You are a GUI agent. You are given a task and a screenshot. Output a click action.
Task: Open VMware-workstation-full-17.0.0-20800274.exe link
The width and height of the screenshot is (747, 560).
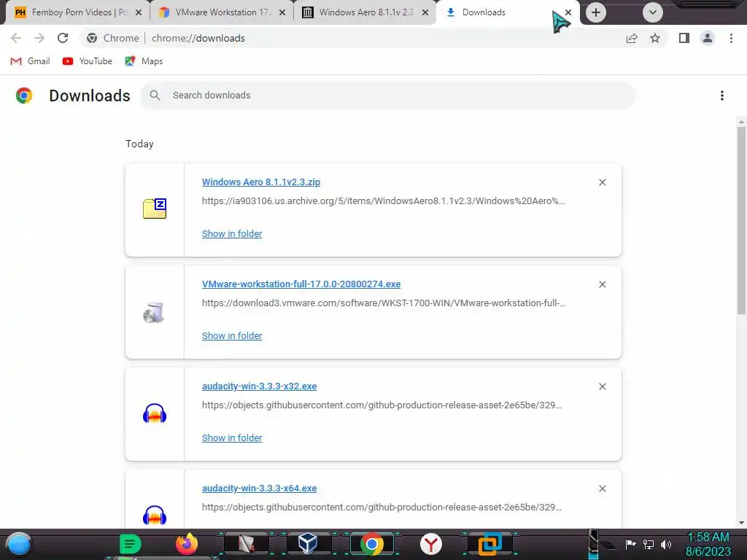tap(301, 284)
